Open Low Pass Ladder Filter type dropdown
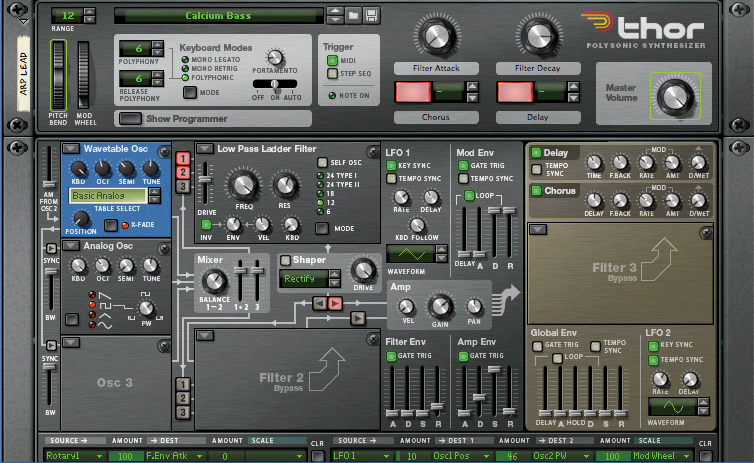The width and height of the screenshot is (754, 463). coord(204,149)
